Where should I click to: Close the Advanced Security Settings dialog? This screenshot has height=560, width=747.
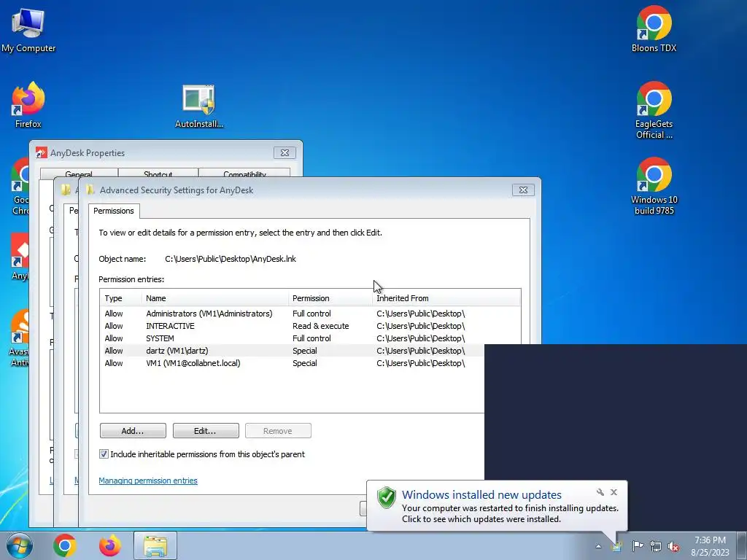click(x=523, y=190)
